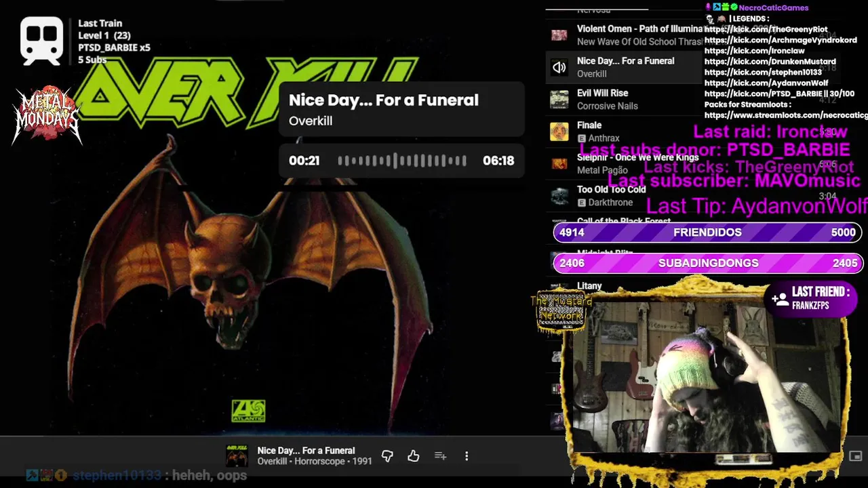The height and width of the screenshot is (488, 868).
Task: Play Too Old Too Cold from queue
Action: 611,190
